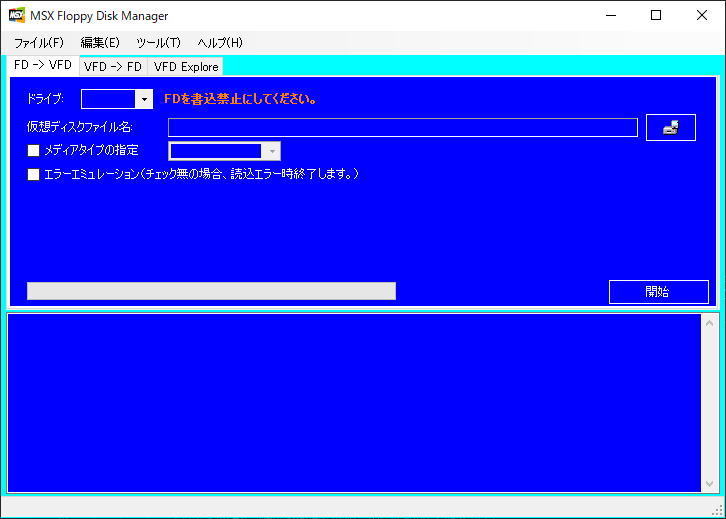Click the log panel scroll down arrow
The width and height of the screenshot is (726, 519).
(x=710, y=484)
